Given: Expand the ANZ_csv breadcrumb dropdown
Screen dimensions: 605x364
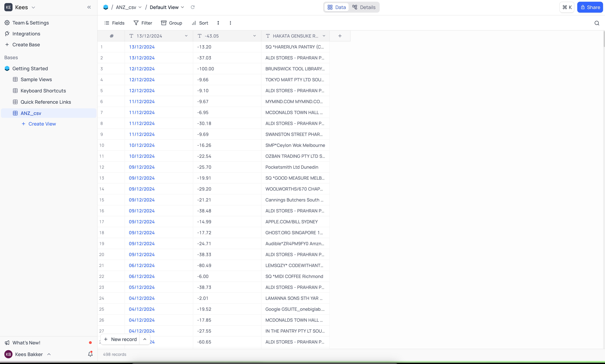Looking at the screenshot, I should click(x=140, y=7).
